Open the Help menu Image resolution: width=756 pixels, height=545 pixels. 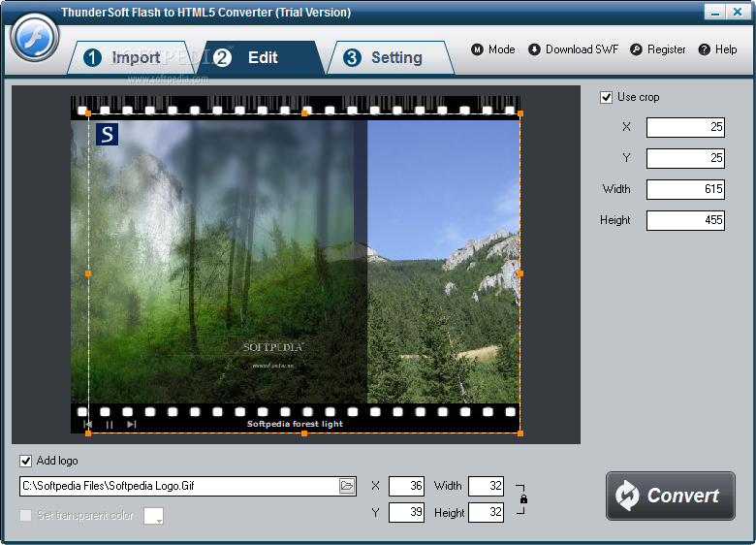point(717,49)
